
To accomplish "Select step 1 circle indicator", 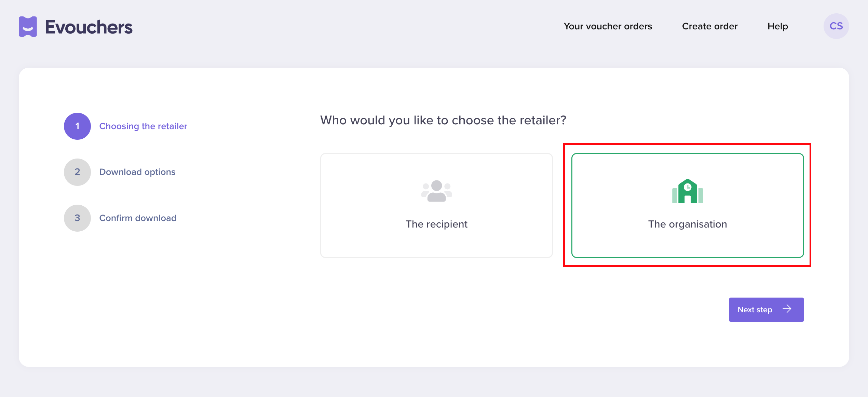I will 77,126.
